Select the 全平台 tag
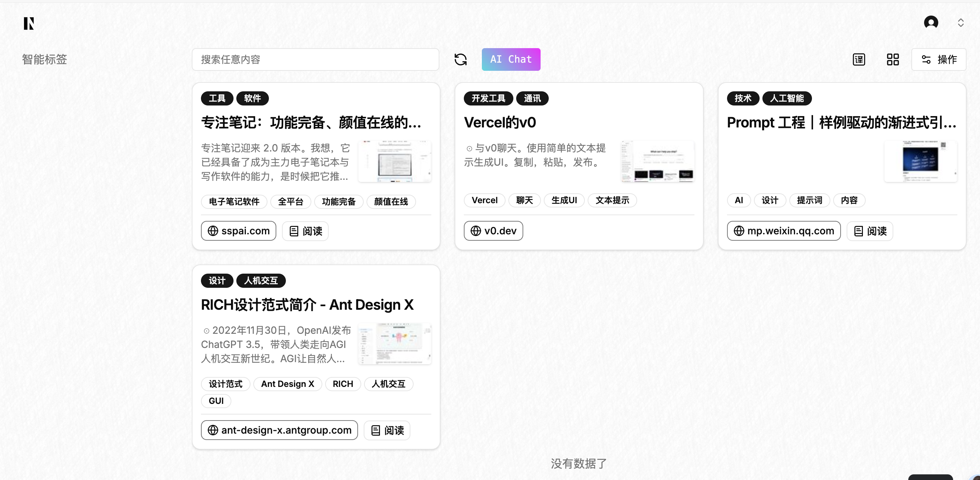 291,201
